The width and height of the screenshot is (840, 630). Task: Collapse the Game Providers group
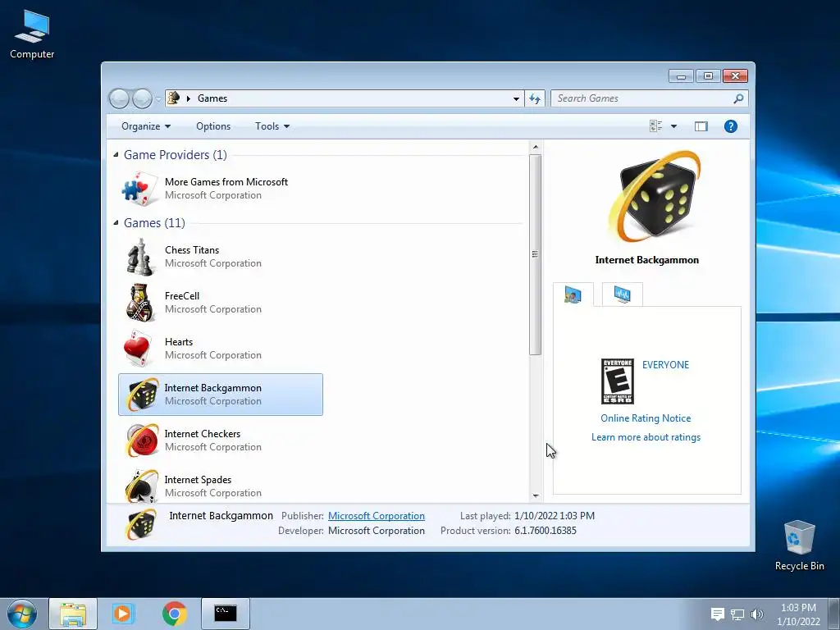[x=116, y=155]
